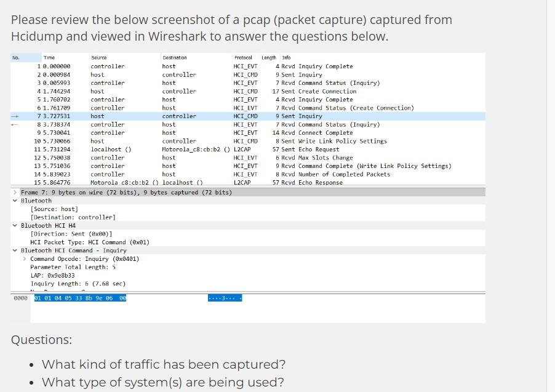
Task: Click L2CAP protocol cell in packet 15
Action: (242, 183)
